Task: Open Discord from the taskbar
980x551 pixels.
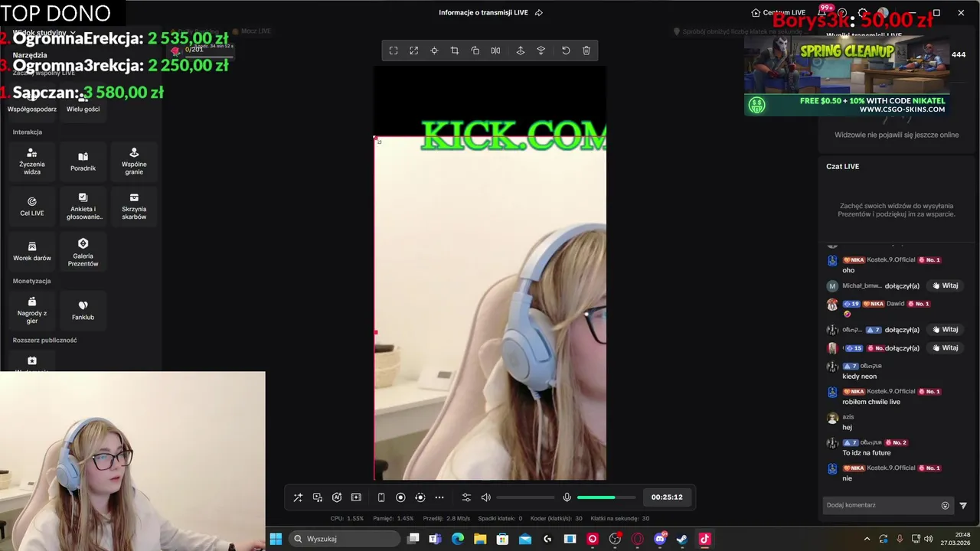Action: click(660, 539)
